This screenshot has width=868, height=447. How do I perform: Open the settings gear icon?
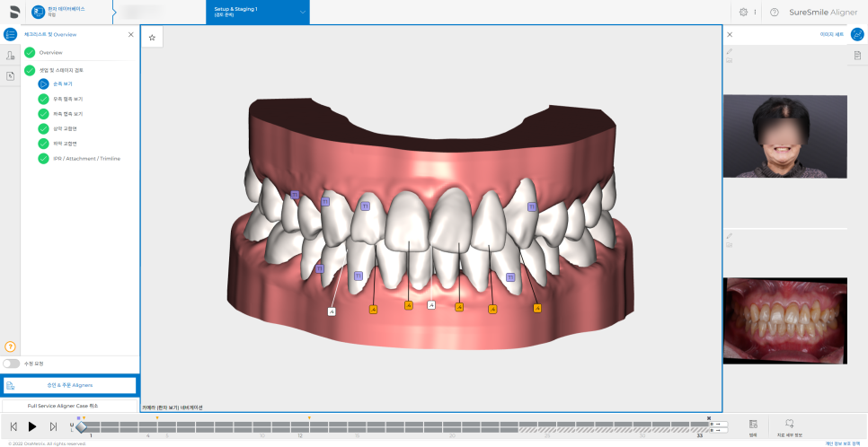point(743,12)
